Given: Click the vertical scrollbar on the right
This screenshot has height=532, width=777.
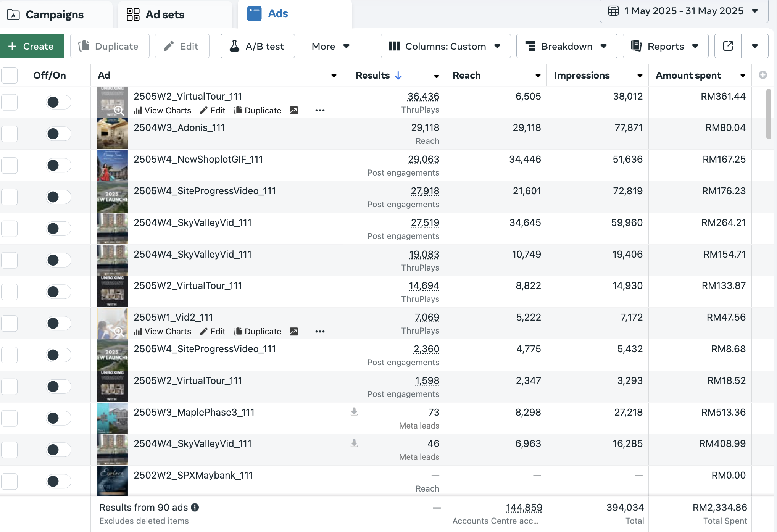Looking at the screenshot, I should (769, 114).
